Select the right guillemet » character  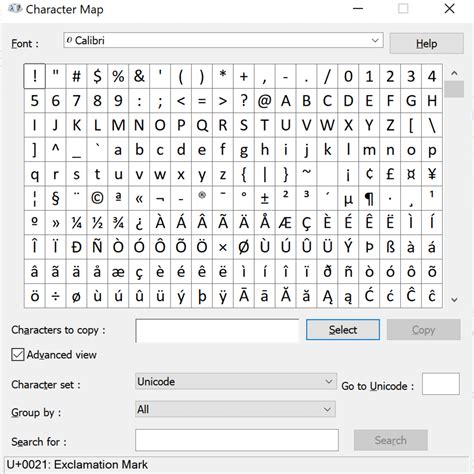(56, 223)
